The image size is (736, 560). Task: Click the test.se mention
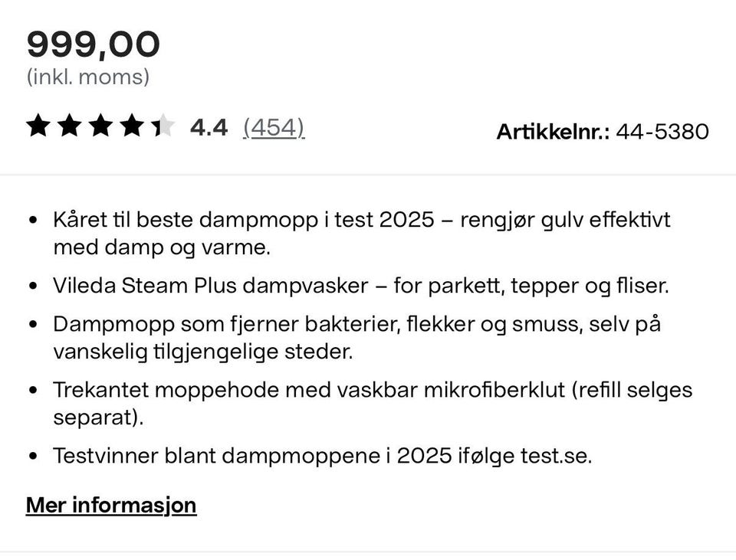tap(557, 456)
